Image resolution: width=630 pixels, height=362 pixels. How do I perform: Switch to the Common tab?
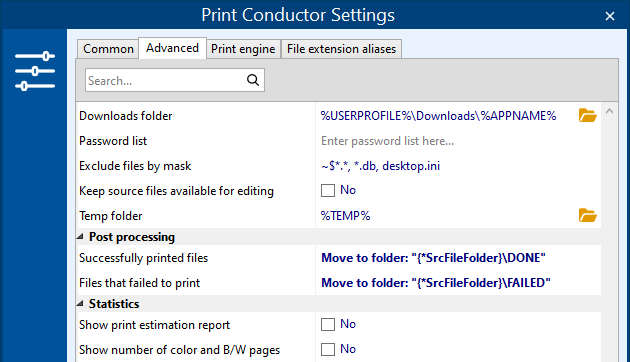pos(108,49)
